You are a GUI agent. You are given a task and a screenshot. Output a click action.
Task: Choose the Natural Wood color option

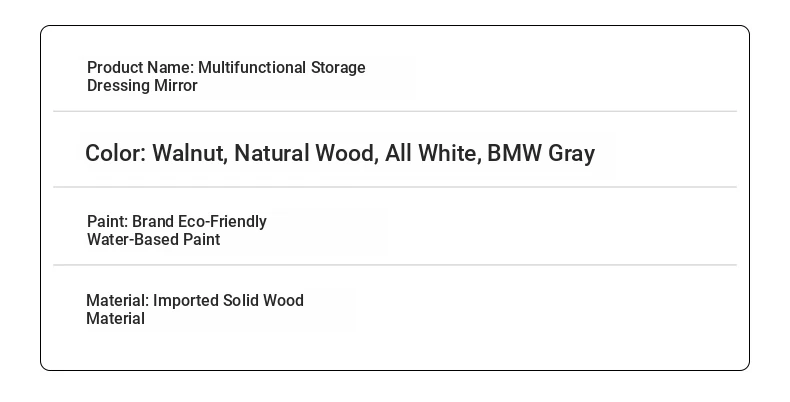pos(306,153)
